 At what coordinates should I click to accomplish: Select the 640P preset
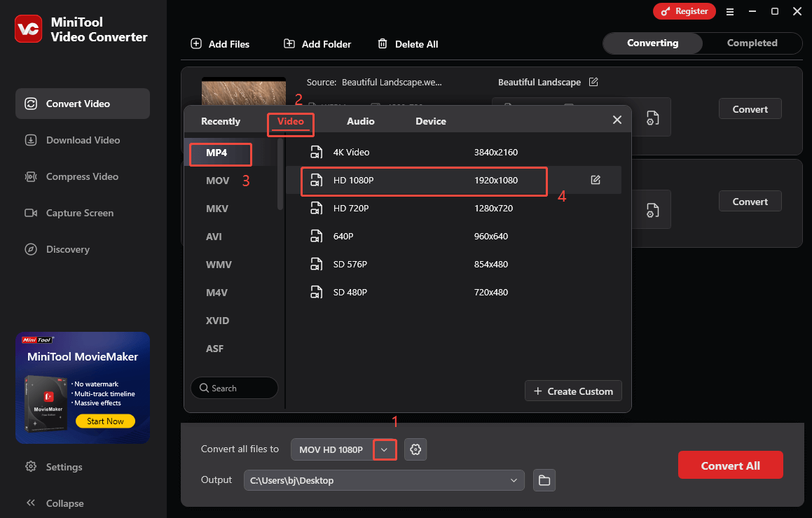tap(454, 236)
